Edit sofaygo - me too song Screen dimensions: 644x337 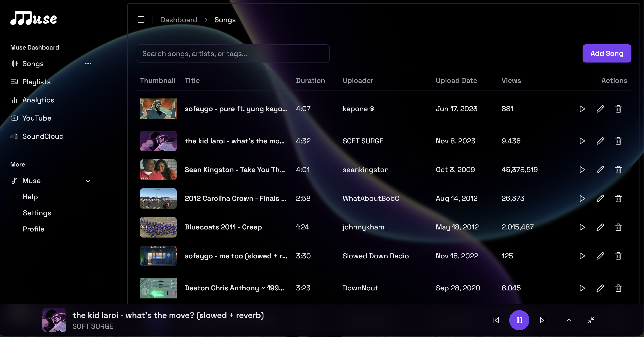click(600, 256)
